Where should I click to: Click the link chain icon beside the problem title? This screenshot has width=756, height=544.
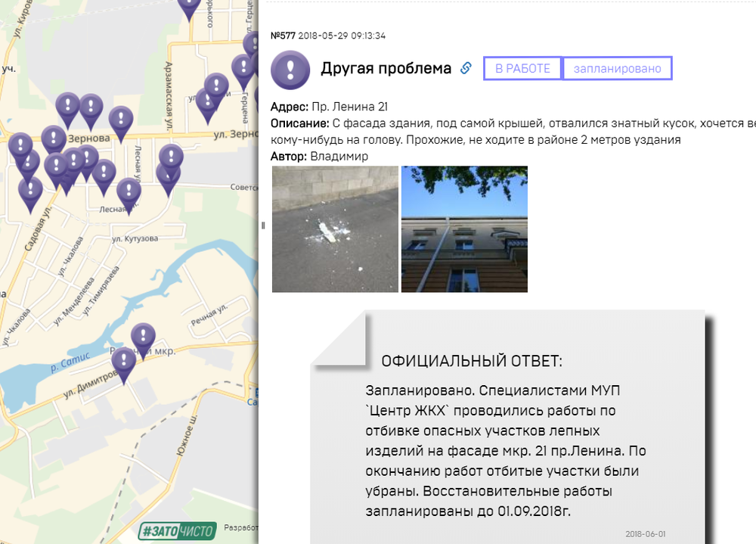coord(466,67)
